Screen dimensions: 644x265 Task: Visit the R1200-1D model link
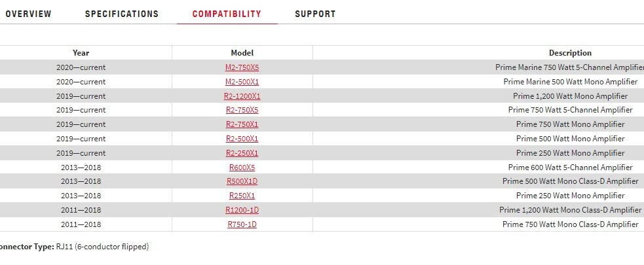[242, 210]
